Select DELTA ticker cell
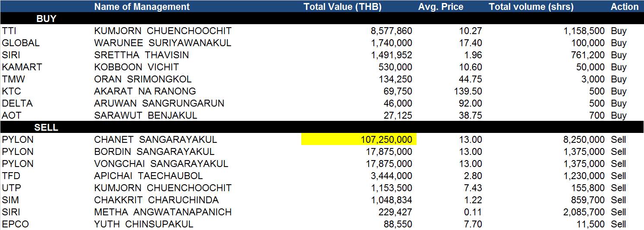 [17, 103]
